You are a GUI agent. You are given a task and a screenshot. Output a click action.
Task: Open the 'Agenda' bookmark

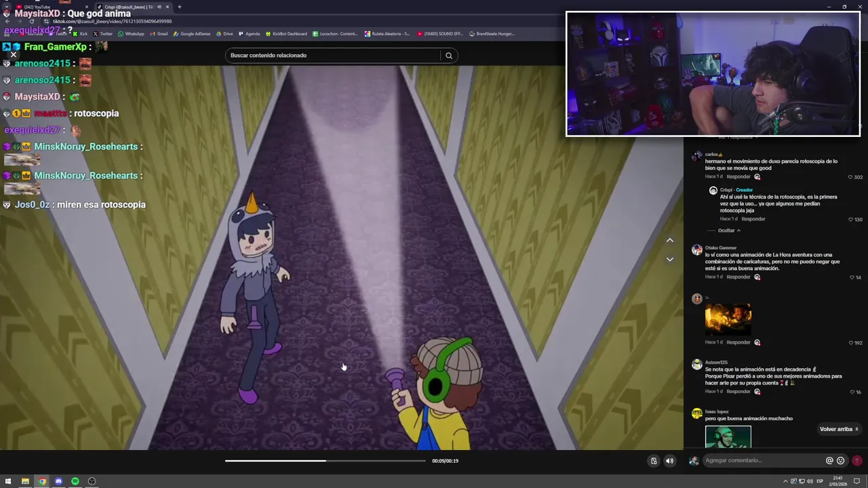click(249, 34)
